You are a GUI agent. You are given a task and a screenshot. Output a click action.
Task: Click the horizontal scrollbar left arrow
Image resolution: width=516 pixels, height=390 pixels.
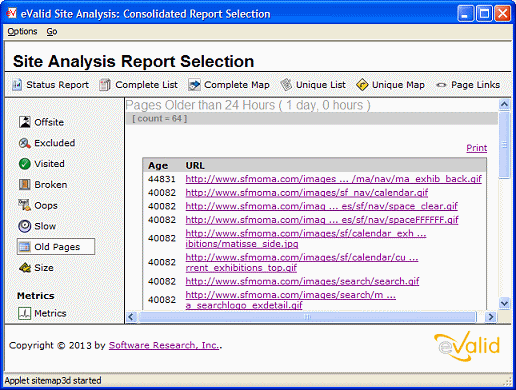[131, 317]
